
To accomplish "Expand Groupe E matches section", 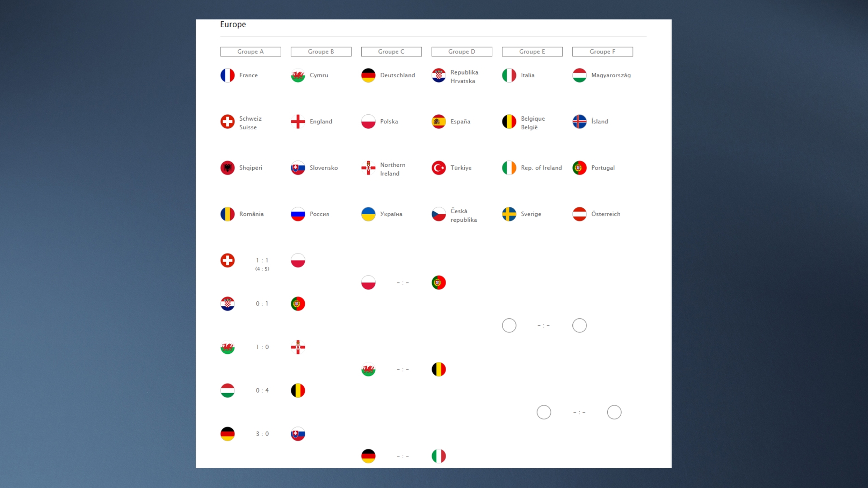I will (x=531, y=51).
